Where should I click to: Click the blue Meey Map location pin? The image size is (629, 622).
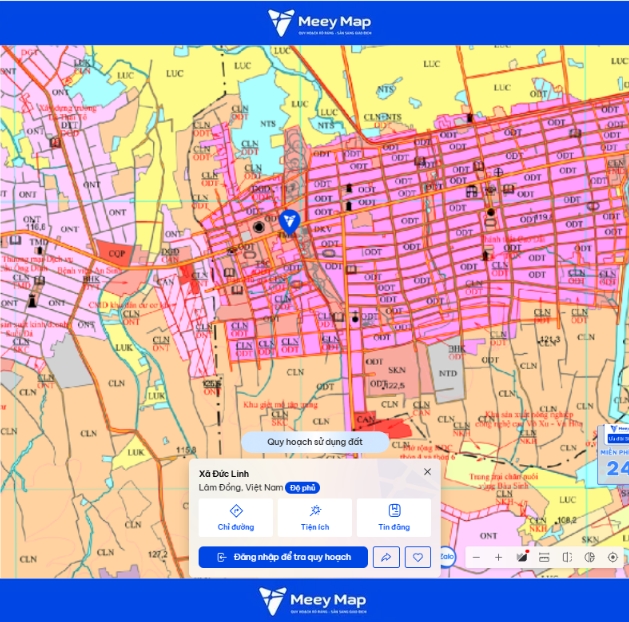click(x=289, y=222)
